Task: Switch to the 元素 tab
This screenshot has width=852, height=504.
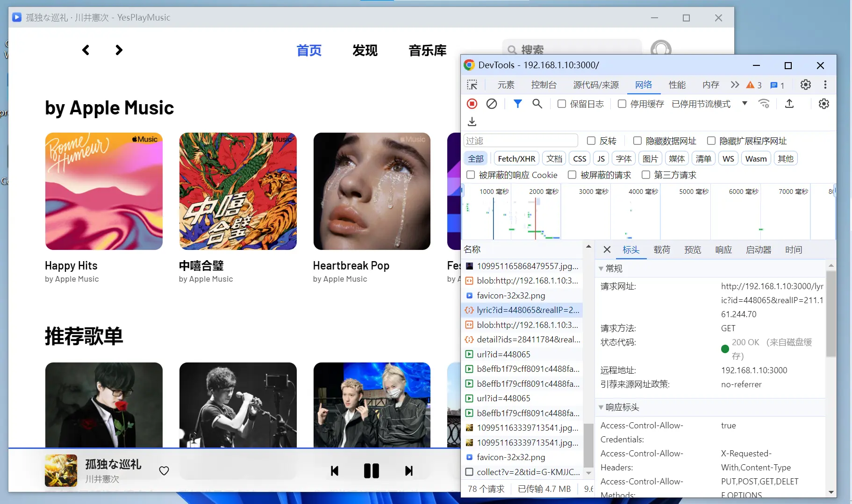Action: coord(506,85)
